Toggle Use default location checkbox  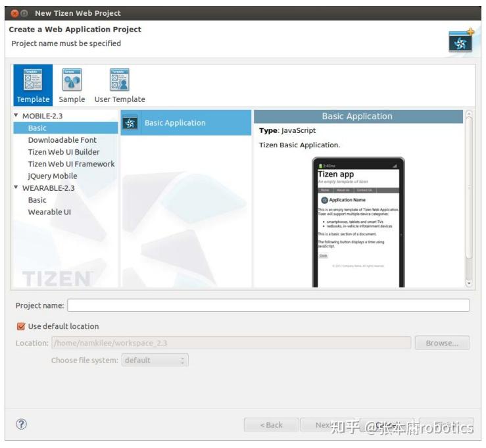tap(21, 326)
